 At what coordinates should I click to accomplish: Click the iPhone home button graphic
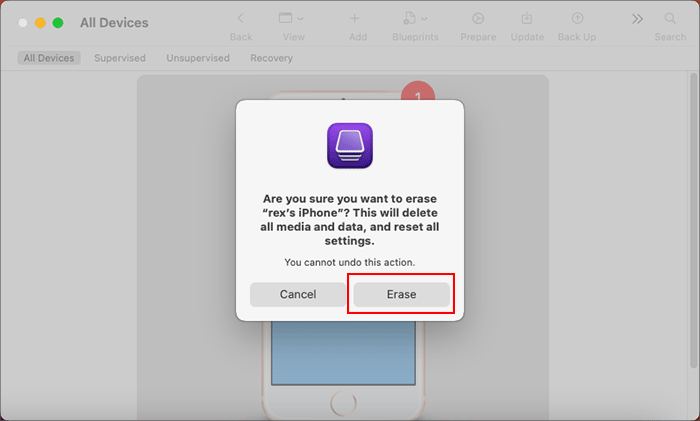tap(343, 403)
